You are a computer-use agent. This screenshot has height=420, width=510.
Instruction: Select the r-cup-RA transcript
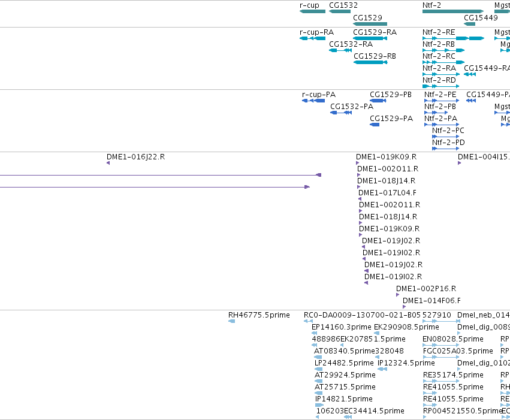312,38
